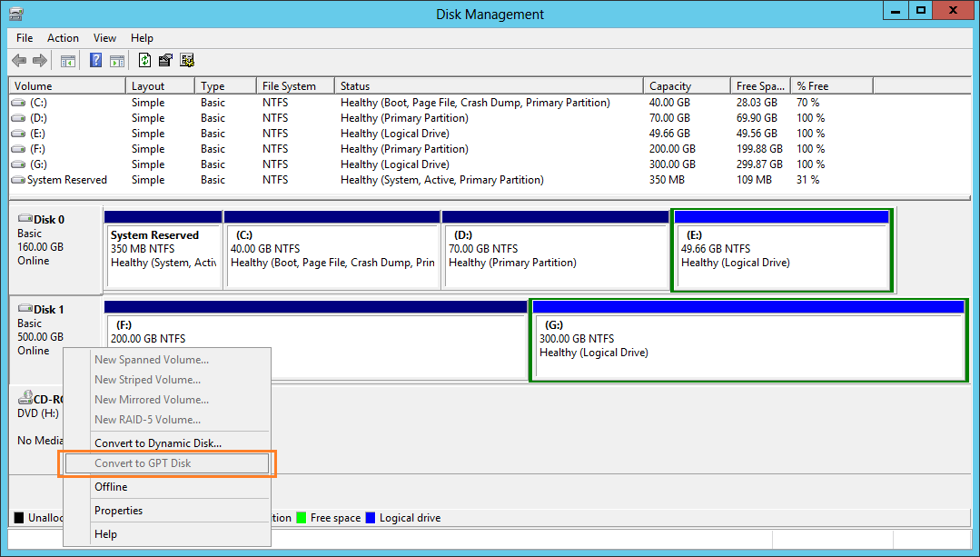The image size is (980, 557).
Task: Click the green Free space legend swatch
Action: 302,518
